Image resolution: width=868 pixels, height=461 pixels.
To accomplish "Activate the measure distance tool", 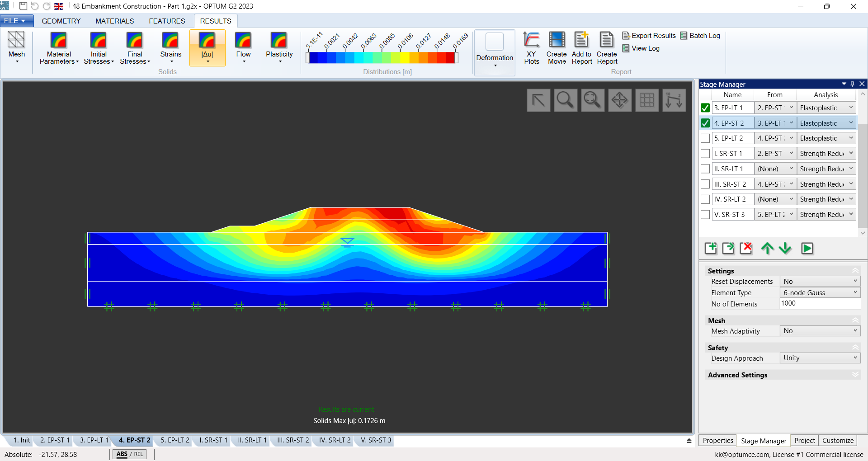I will point(674,100).
